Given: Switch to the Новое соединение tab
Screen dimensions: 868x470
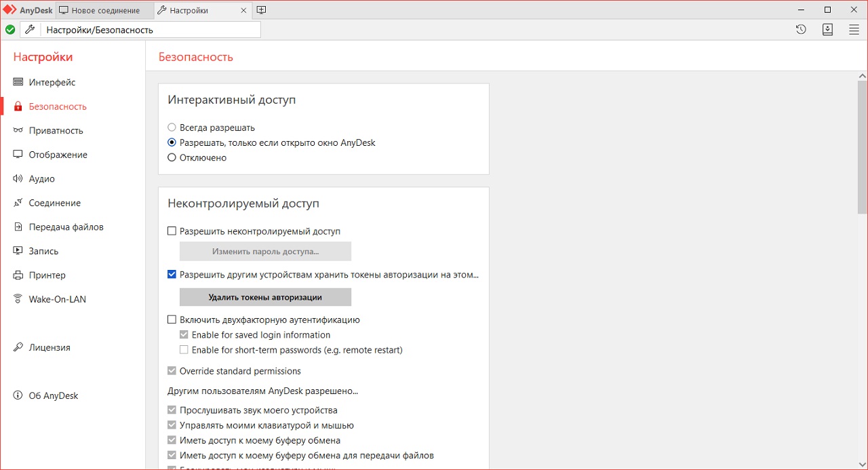Looking at the screenshot, I should 104,10.
